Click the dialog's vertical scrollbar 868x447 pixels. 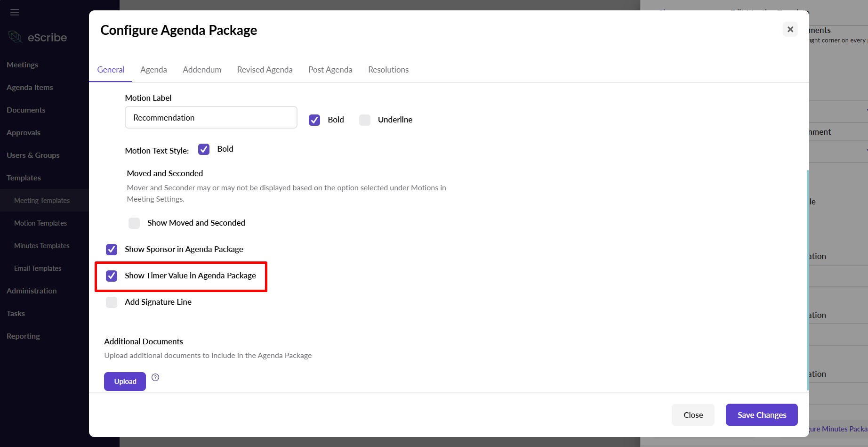[808, 280]
